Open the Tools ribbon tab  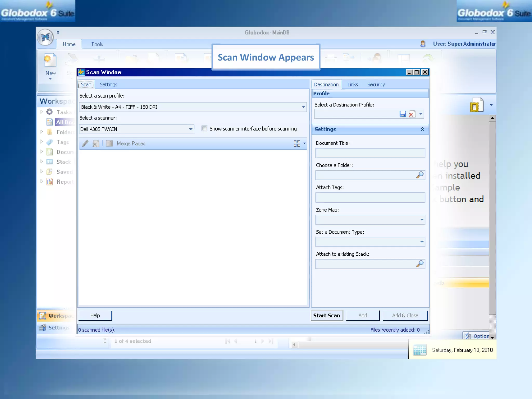pyautogui.click(x=97, y=44)
